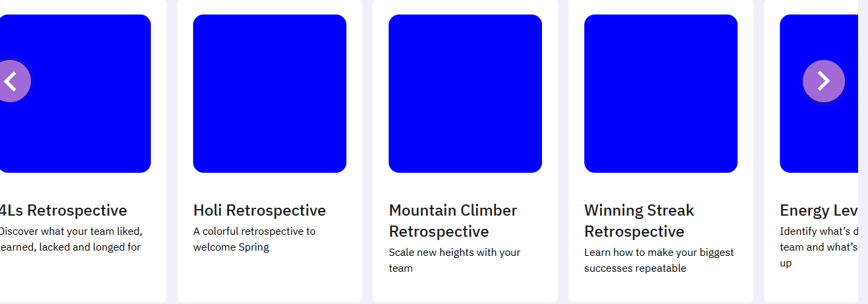This screenshot has width=868, height=304.
Task: Open the Mountain Climber Retrospective thumbnail
Action: click(465, 94)
